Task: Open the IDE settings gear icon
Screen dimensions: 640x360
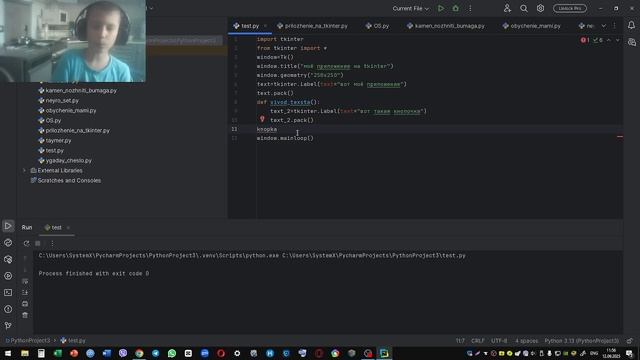Action: [x=540, y=8]
